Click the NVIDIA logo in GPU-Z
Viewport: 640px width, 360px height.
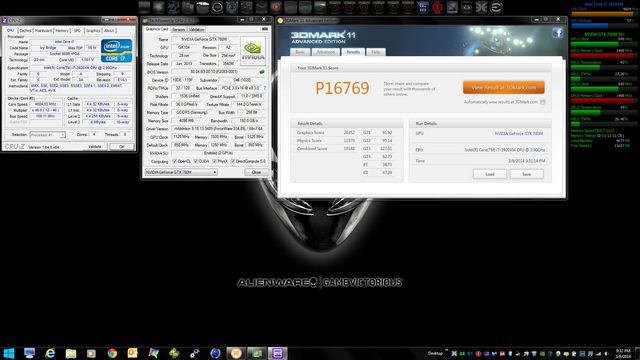point(253,51)
